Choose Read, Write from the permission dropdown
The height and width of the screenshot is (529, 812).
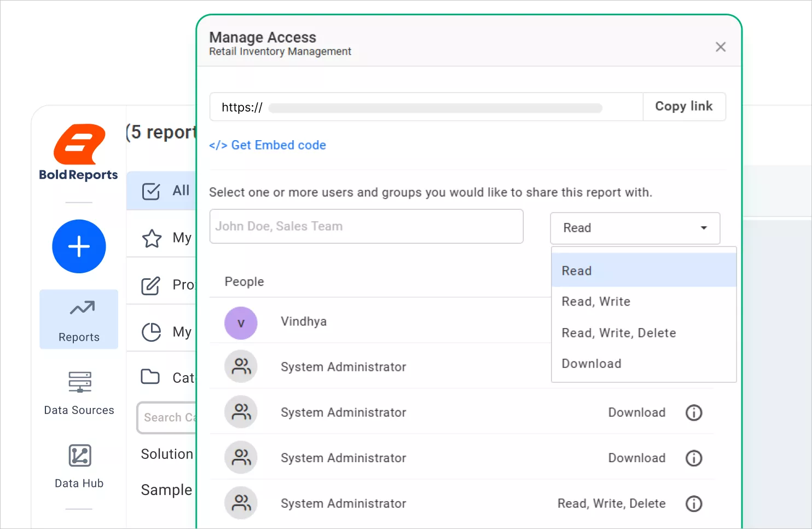point(596,301)
